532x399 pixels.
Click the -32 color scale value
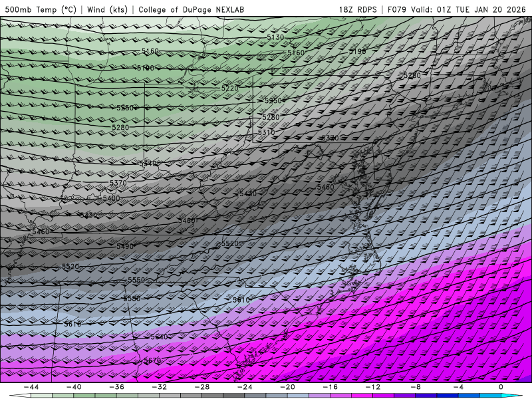(x=160, y=387)
